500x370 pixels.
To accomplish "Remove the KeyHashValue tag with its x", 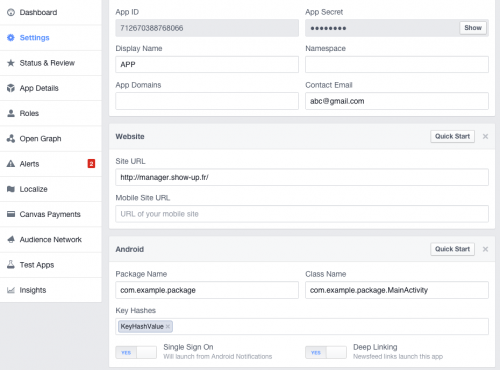I will tap(168, 327).
